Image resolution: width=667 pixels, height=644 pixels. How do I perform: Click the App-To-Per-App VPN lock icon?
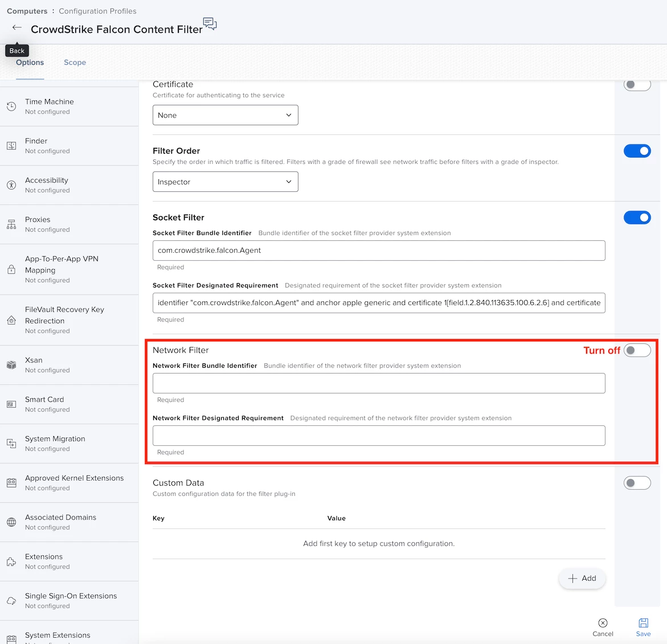click(x=11, y=269)
